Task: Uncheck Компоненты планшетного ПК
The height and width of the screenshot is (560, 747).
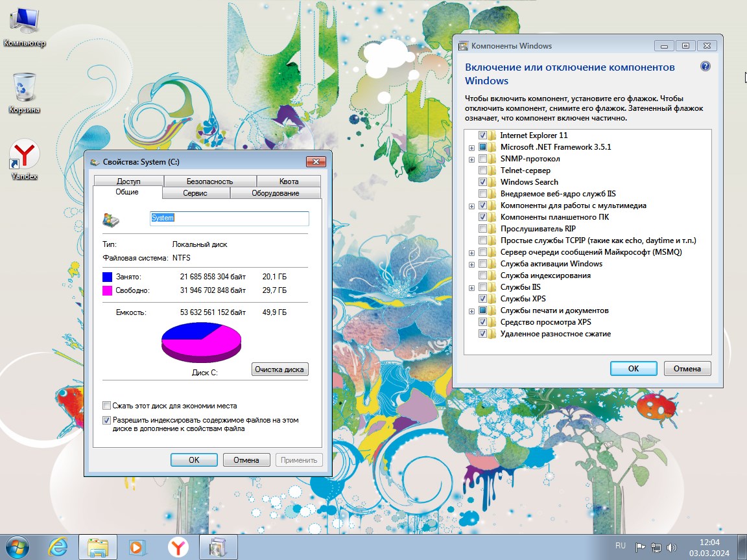Action: tap(482, 217)
